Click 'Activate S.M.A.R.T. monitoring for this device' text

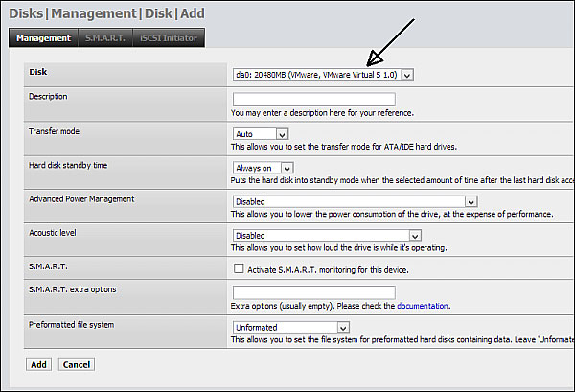coord(328,270)
